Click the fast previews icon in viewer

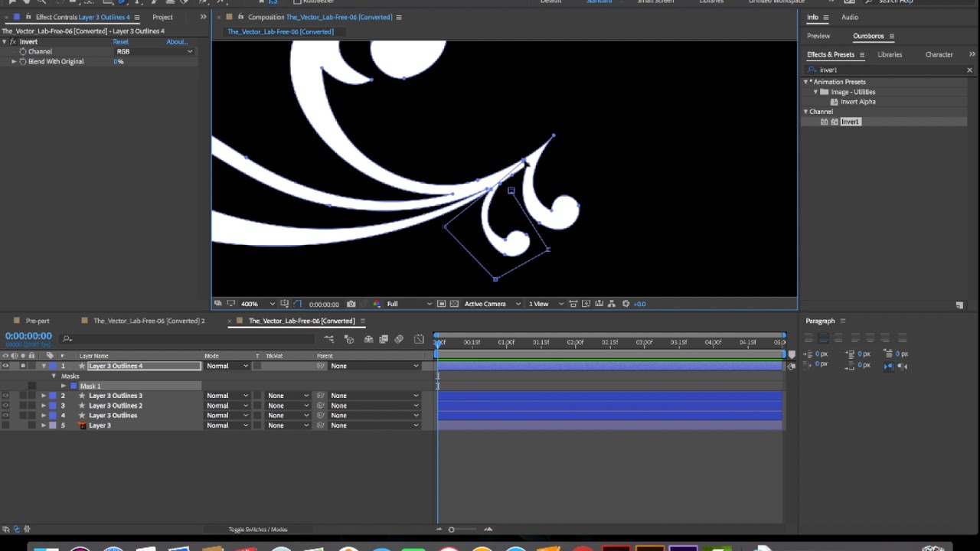pos(586,304)
